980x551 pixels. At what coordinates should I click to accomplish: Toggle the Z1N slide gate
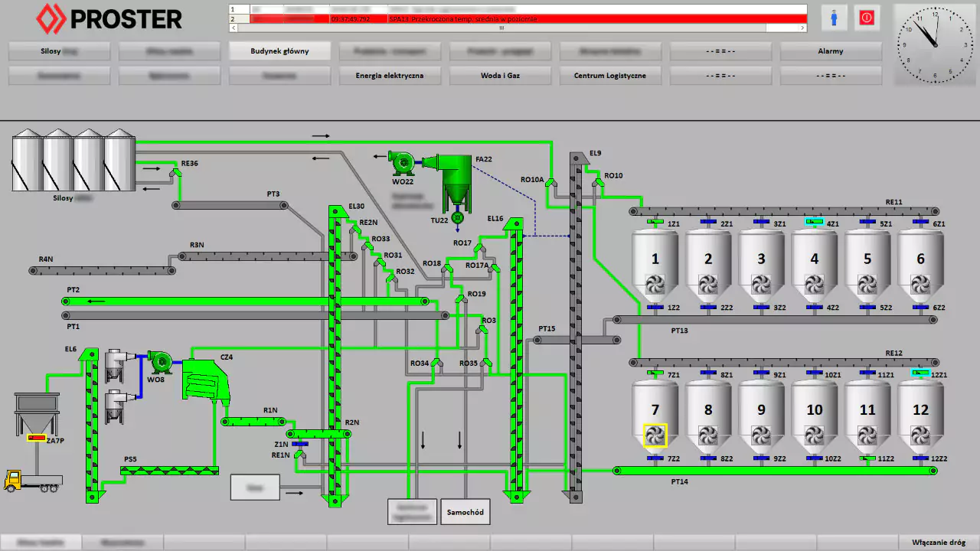click(x=299, y=444)
